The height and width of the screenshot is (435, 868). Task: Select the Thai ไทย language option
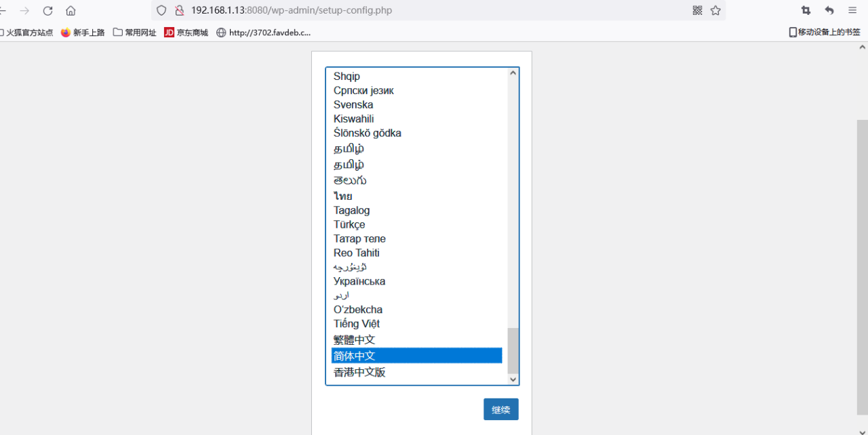pyautogui.click(x=416, y=196)
